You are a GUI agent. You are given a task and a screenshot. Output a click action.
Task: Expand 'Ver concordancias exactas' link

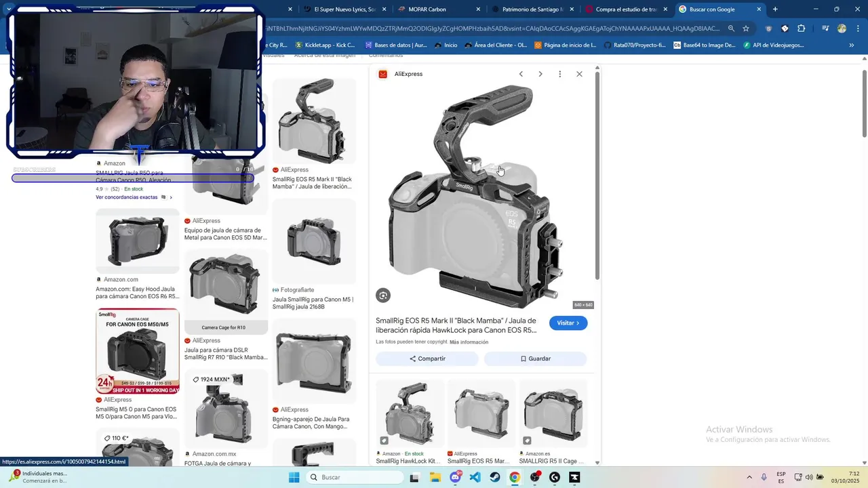coord(134,197)
